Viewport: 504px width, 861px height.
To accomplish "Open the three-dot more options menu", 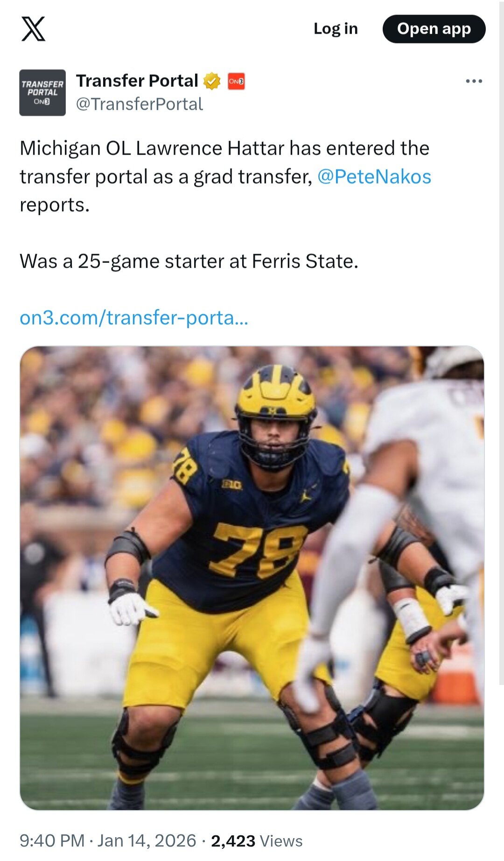I will (x=474, y=81).
